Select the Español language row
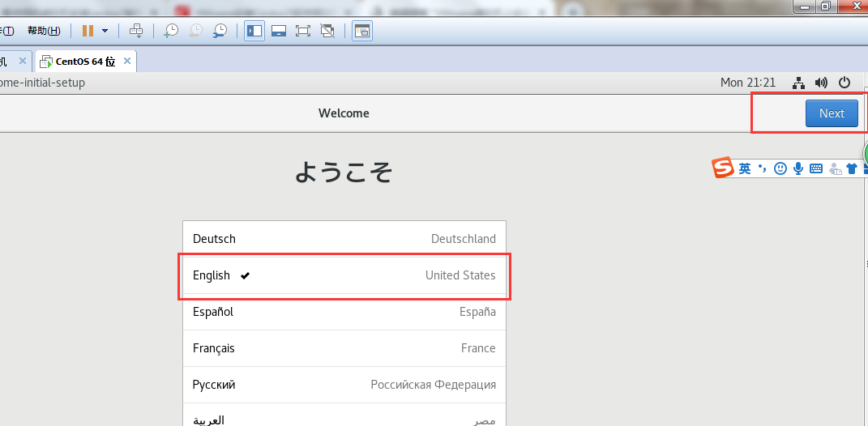Screen dimensions: 868x426 pos(344,312)
